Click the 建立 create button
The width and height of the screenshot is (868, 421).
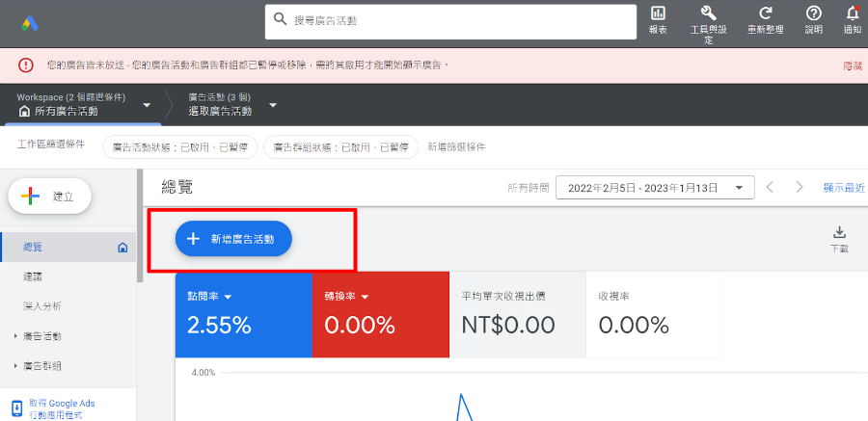click(x=49, y=196)
